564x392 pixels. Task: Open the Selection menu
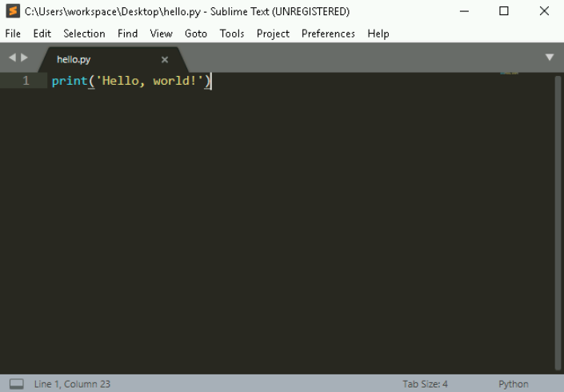point(84,34)
